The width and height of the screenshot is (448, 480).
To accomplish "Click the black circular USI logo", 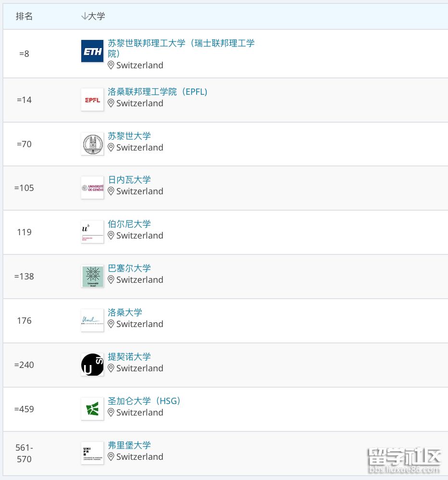I will click(92, 365).
